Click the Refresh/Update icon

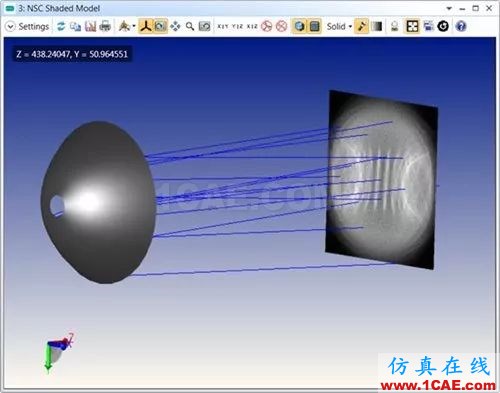click(61, 26)
